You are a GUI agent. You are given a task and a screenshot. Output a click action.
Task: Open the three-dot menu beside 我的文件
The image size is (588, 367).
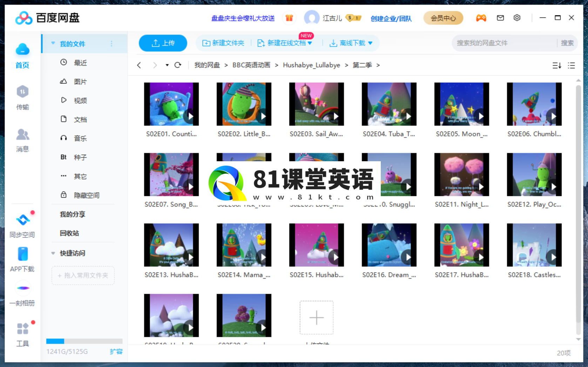[x=112, y=44]
